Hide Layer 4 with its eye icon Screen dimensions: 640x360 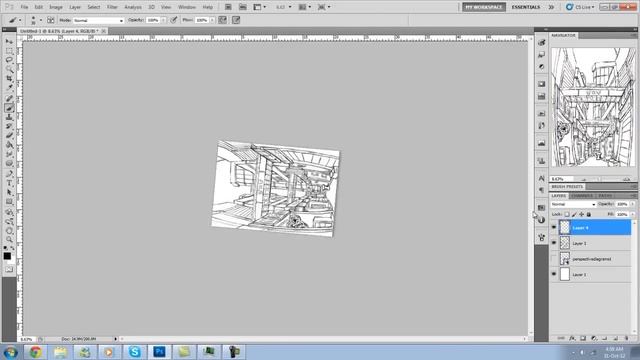click(554, 227)
